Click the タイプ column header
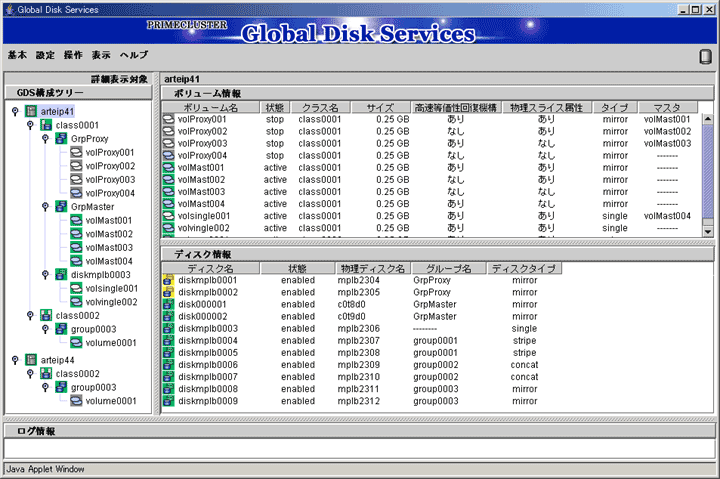720x479 pixels. pos(614,107)
